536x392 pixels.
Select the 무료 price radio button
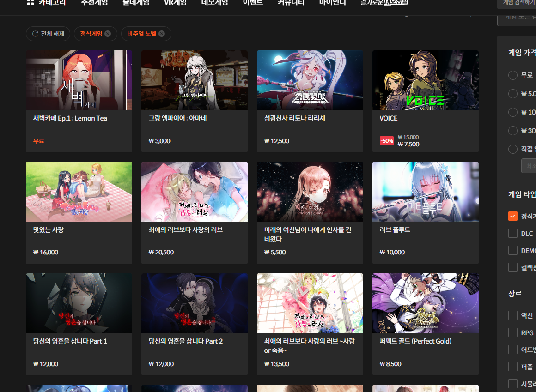(x=512, y=75)
